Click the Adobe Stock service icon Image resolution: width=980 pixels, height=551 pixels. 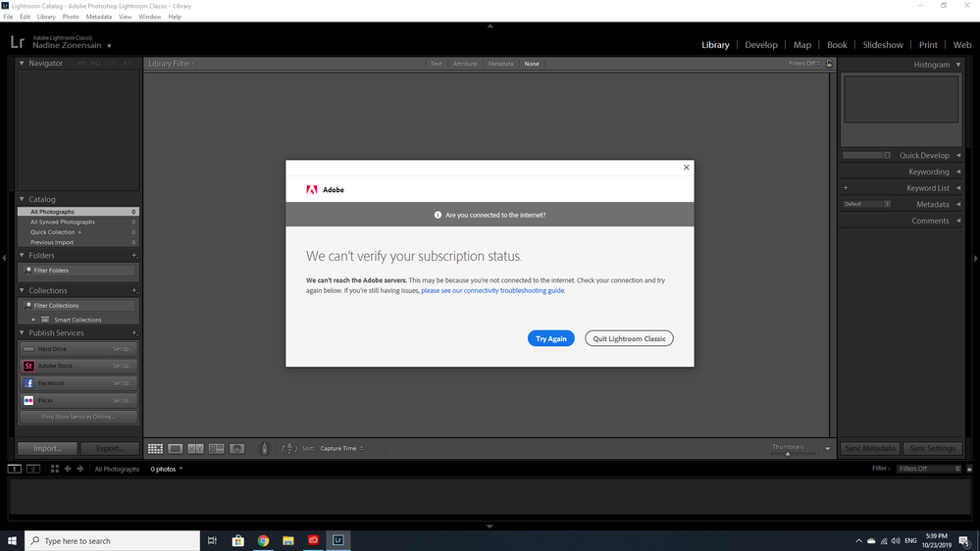coord(28,366)
